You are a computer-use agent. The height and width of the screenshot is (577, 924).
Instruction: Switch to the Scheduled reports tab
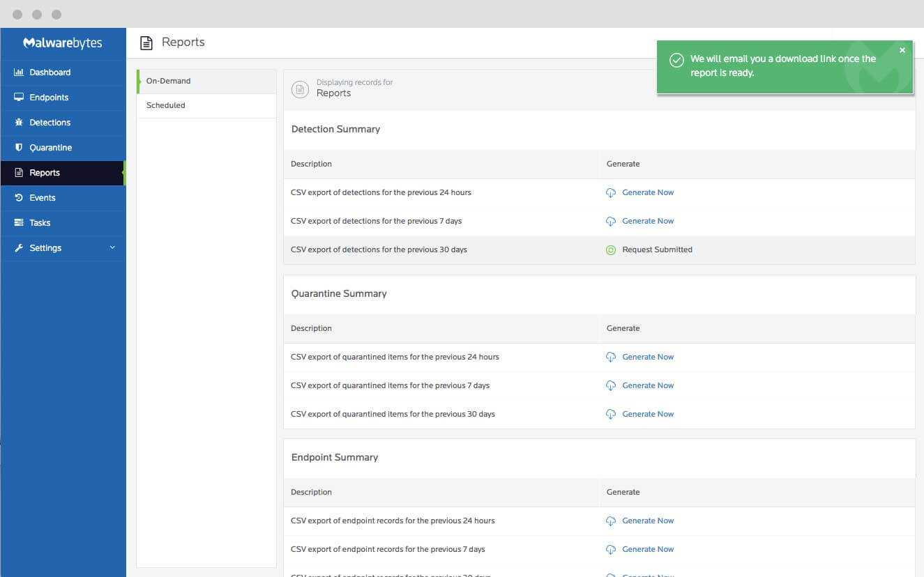point(166,105)
